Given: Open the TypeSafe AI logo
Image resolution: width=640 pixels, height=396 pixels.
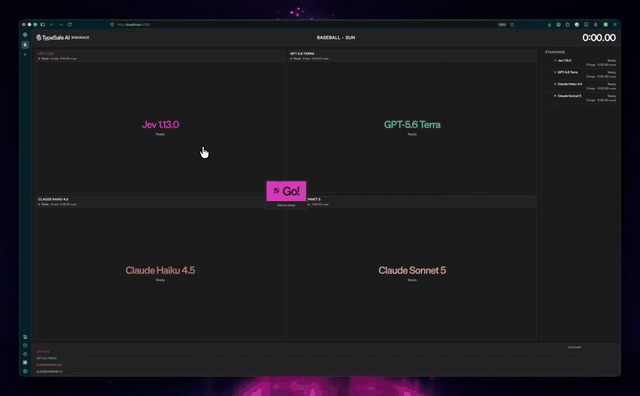Looking at the screenshot, I should tap(53, 38).
